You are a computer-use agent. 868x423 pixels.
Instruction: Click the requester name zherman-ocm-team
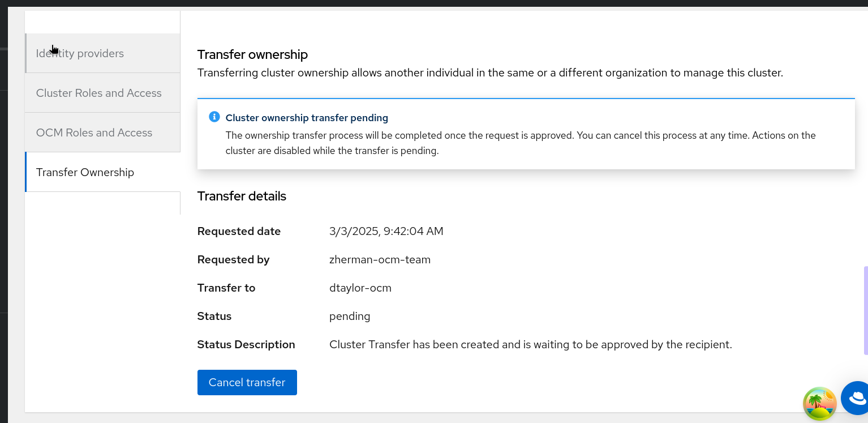(x=380, y=259)
